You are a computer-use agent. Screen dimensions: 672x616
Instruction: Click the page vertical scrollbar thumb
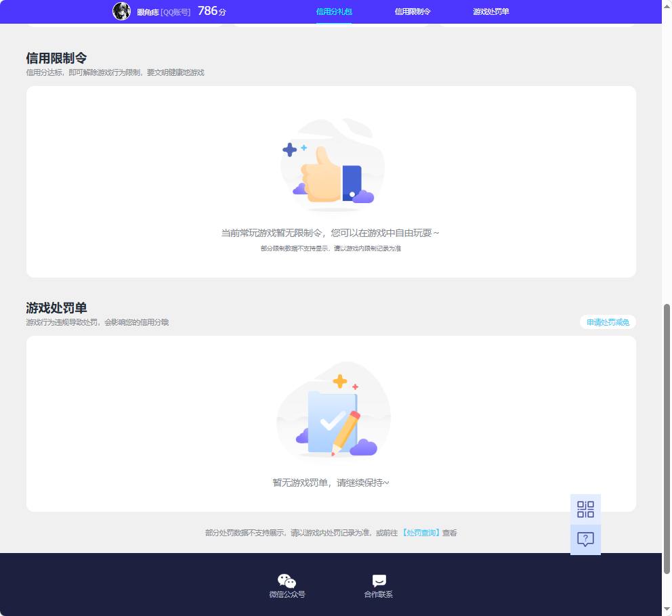[x=667, y=439]
